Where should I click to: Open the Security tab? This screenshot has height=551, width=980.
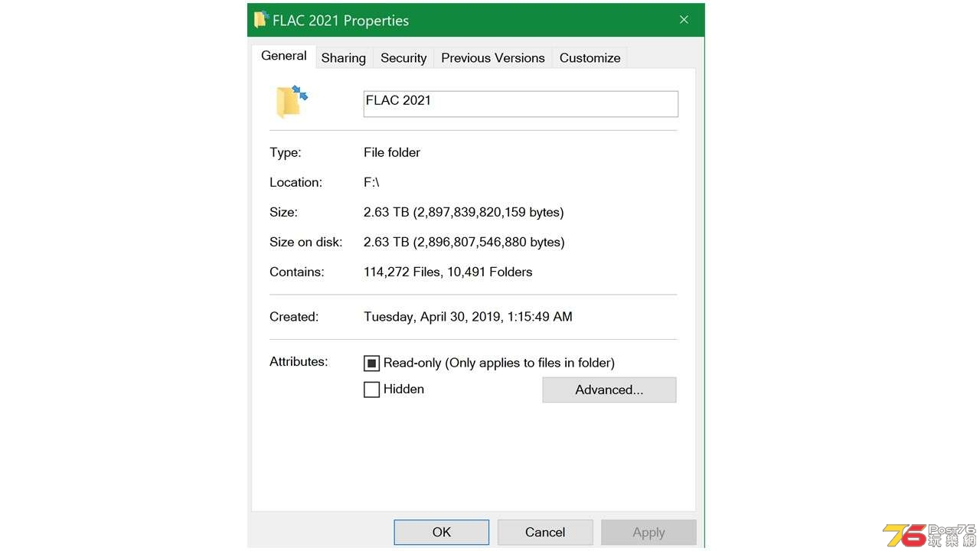pyautogui.click(x=403, y=57)
